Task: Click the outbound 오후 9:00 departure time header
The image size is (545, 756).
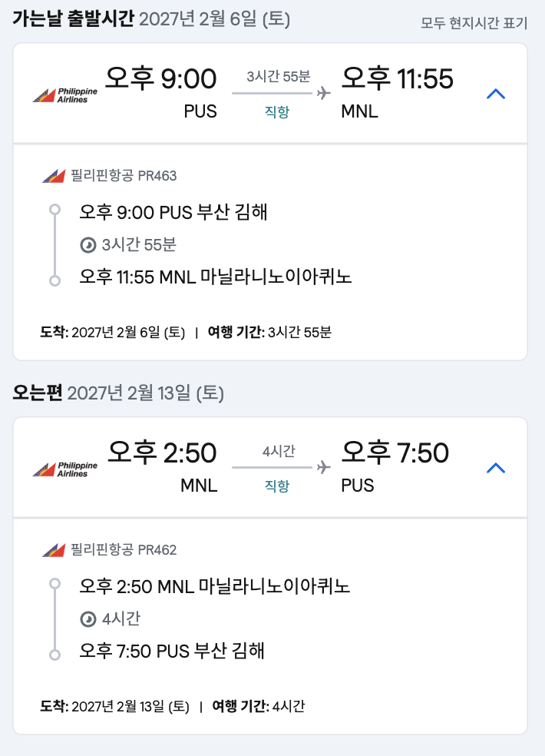Action: tap(161, 80)
